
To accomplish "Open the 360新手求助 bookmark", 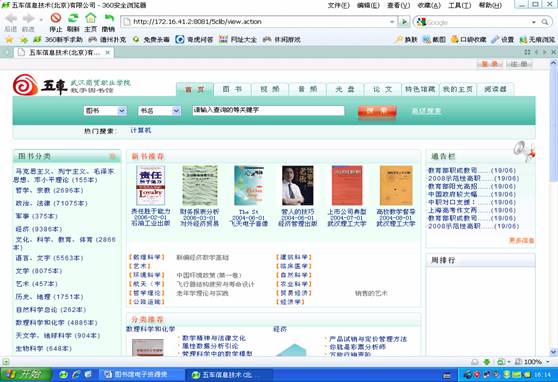I will point(58,40).
